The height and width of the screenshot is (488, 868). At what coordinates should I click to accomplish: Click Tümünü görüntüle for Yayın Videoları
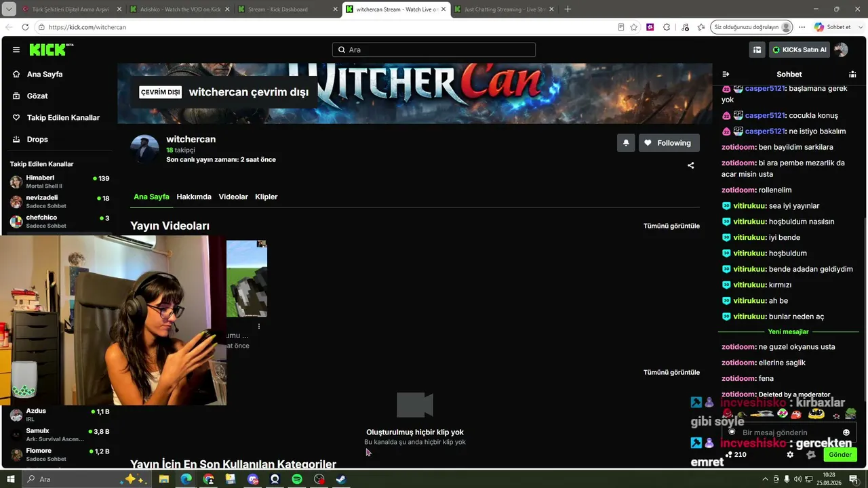[671, 226]
